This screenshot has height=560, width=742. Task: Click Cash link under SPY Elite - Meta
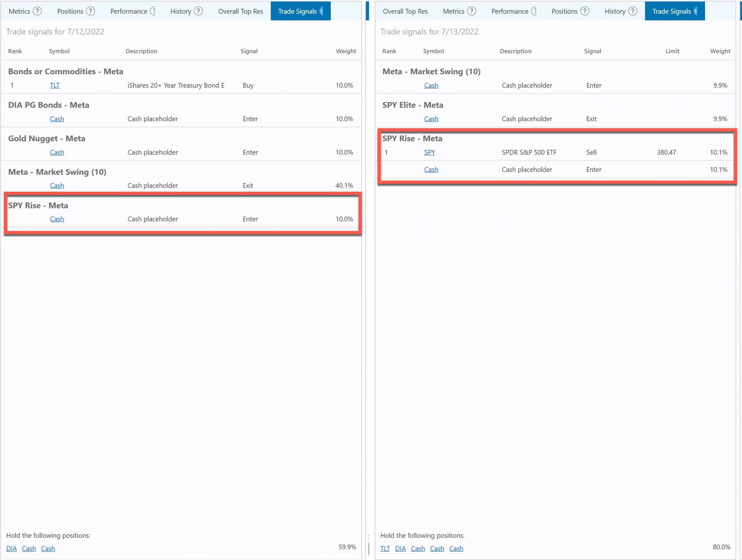pos(431,119)
